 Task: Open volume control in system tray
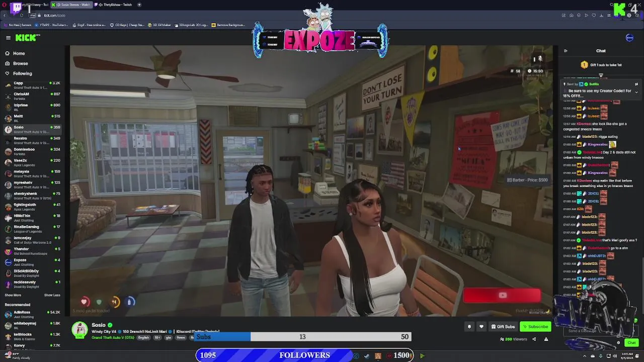[615, 356]
